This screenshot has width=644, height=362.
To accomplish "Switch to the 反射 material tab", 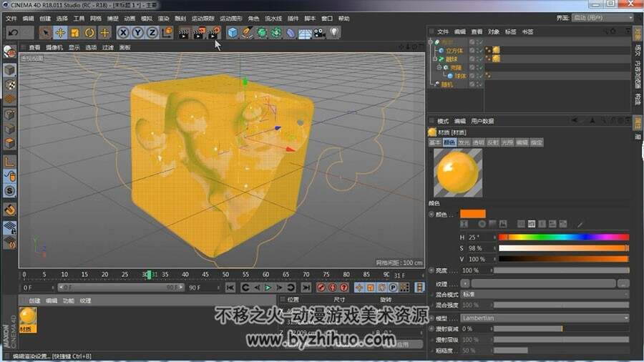I will click(x=493, y=142).
